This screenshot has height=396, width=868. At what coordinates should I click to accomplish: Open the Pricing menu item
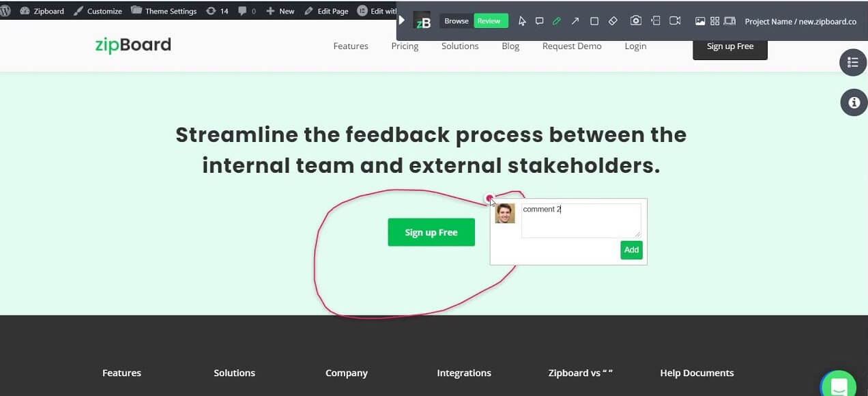pos(405,46)
